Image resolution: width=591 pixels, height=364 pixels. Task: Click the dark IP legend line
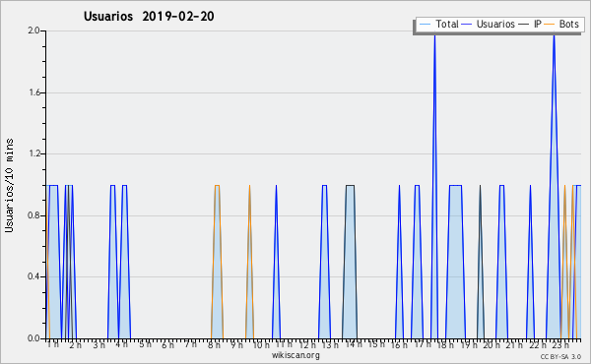524,25
